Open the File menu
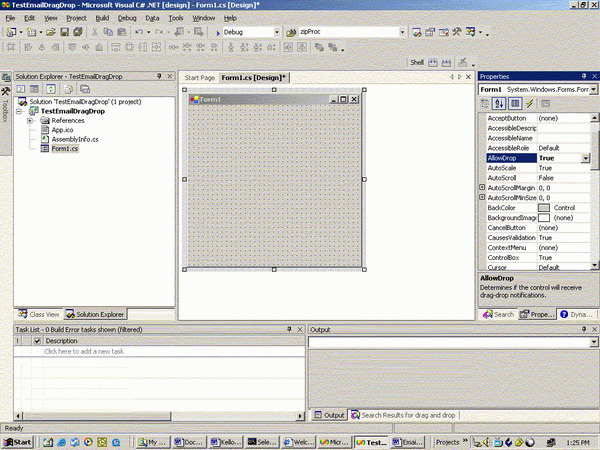Image resolution: width=600 pixels, height=450 pixels. pyautogui.click(x=10, y=18)
